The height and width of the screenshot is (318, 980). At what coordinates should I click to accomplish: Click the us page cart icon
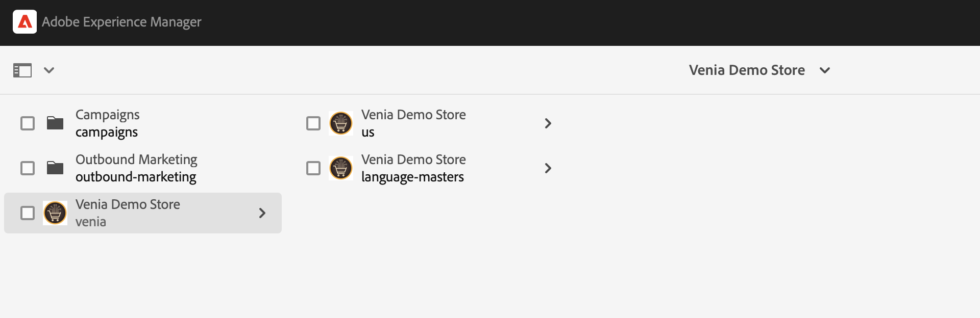click(x=341, y=123)
